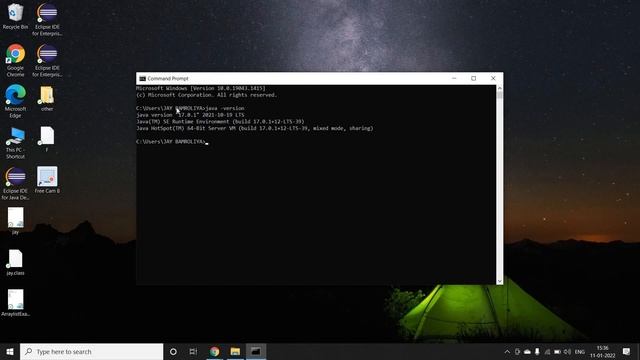Click the 'Type here to search' box
Image resolution: width=640 pixels, height=360 pixels.
click(91, 351)
